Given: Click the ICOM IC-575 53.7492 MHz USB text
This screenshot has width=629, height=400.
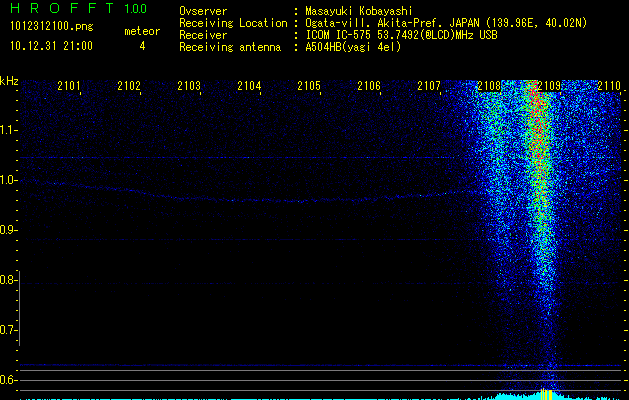Looking at the screenshot, I should point(402,35).
